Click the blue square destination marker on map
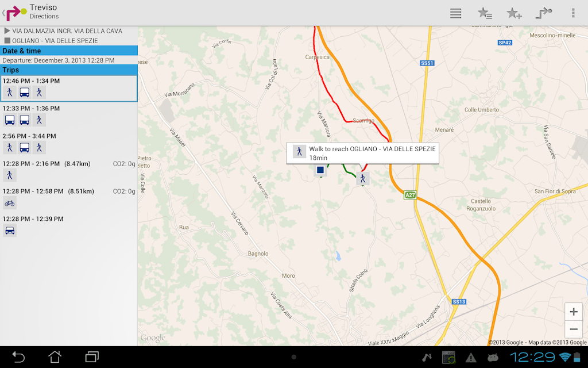The height and width of the screenshot is (368, 588). (320, 170)
